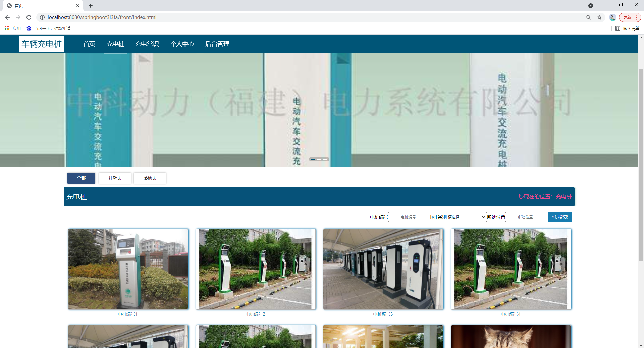Filter by 挂壁式 category

115,178
